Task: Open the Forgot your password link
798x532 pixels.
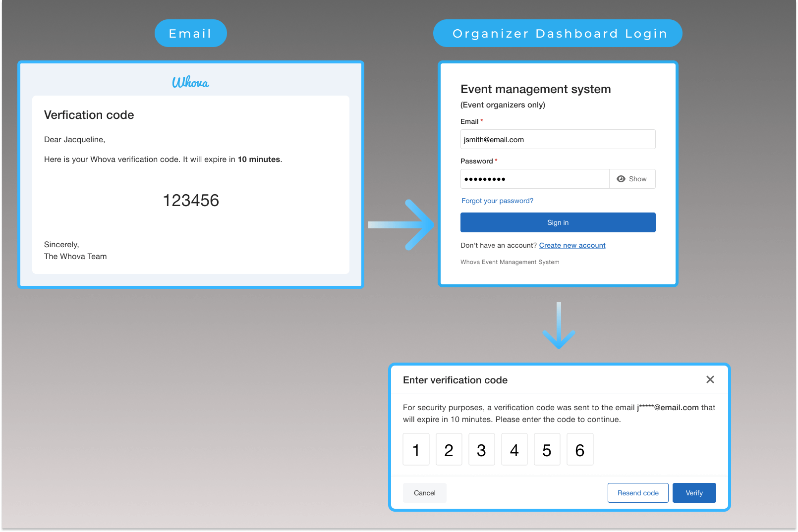Action: coord(497,201)
